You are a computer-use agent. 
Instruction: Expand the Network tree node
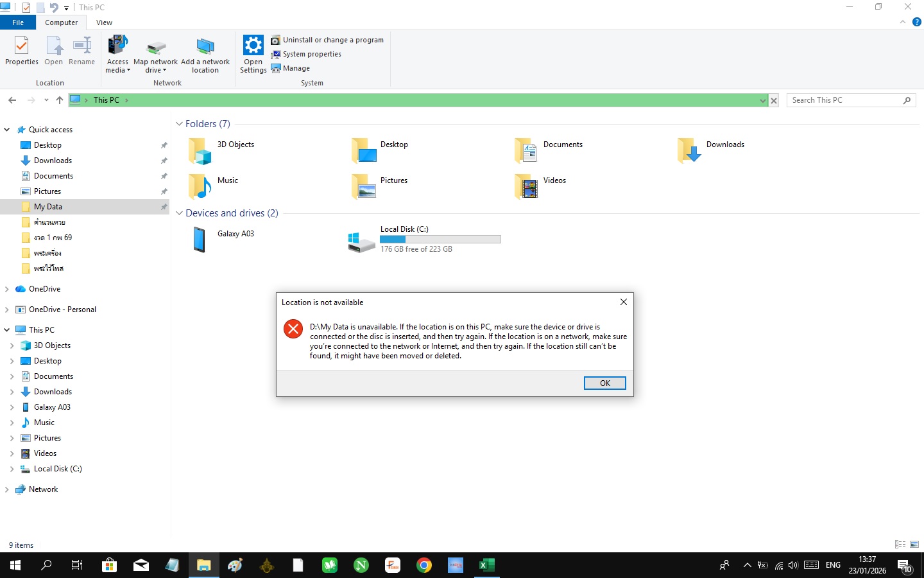(7, 489)
